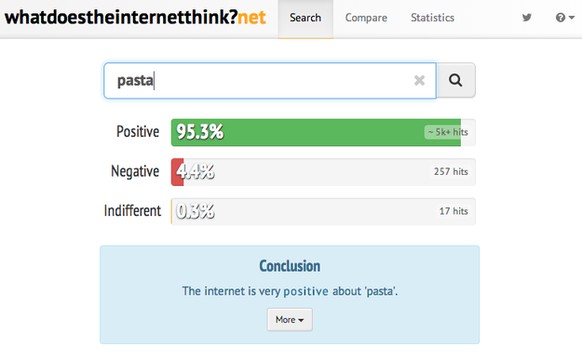Click the magnifying glass search button
The image size is (582, 360).
(x=456, y=80)
